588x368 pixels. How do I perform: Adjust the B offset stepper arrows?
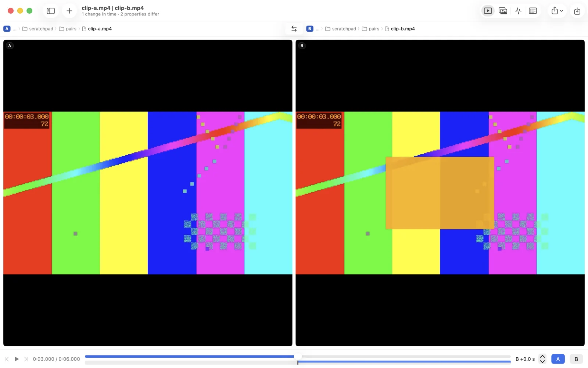(x=542, y=359)
